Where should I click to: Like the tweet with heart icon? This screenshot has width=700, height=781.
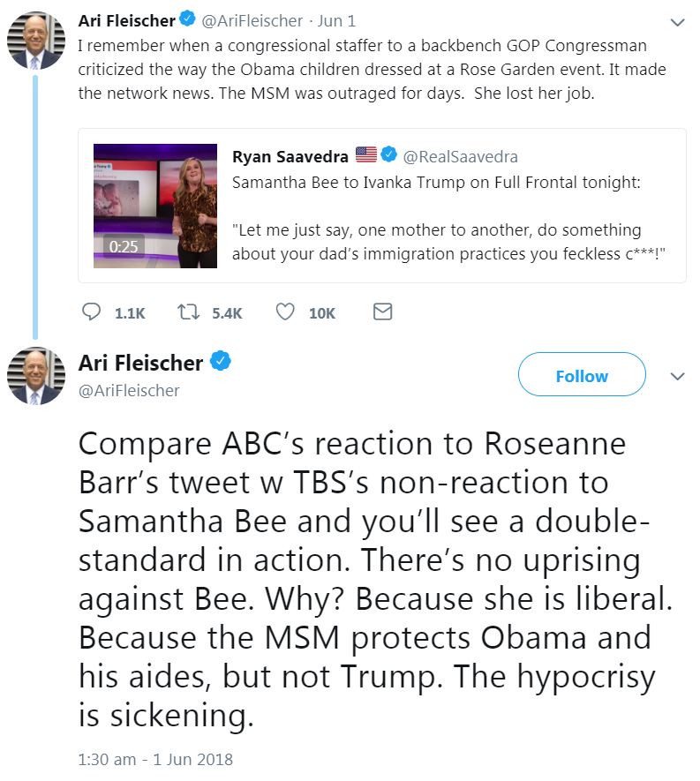click(x=285, y=312)
